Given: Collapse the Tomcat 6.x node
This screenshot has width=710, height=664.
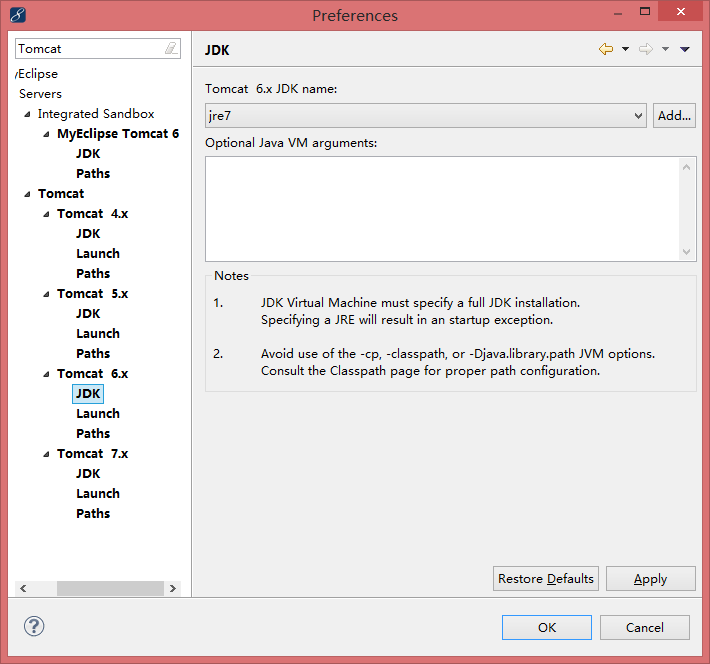Looking at the screenshot, I should [46, 374].
